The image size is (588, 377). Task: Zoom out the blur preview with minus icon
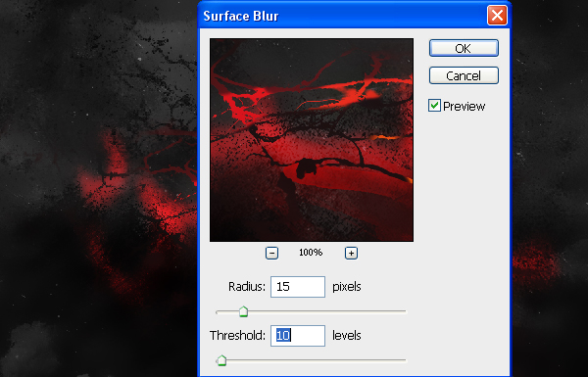(x=271, y=253)
